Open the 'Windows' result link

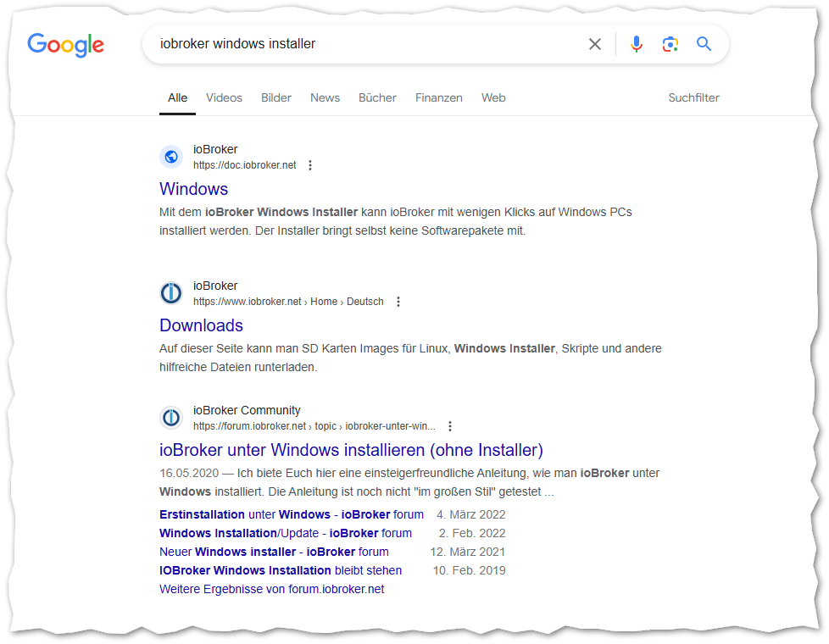click(x=194, y=189)
